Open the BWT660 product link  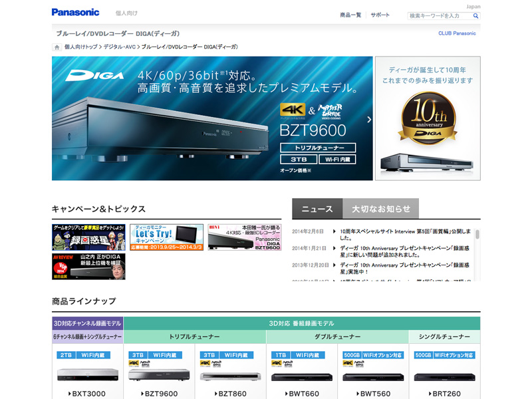click(302, 394)
